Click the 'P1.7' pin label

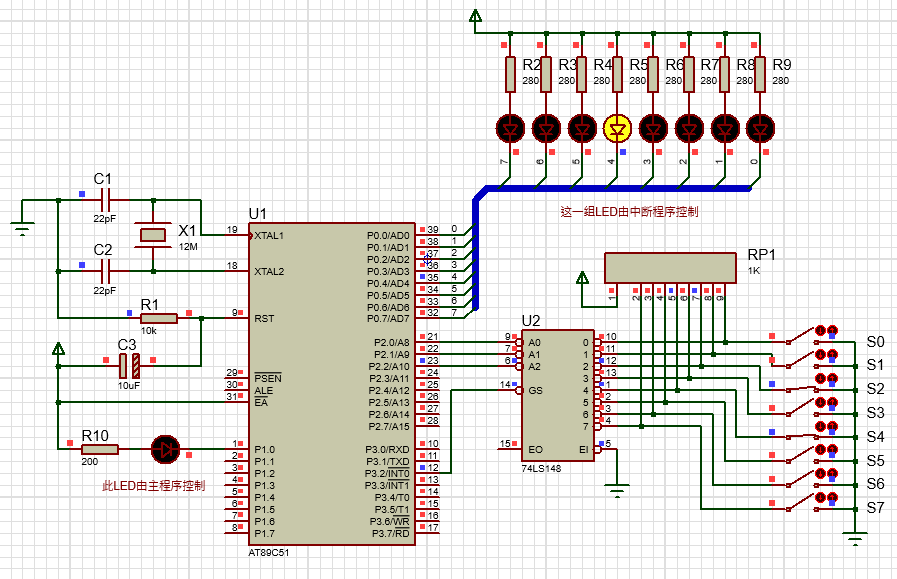(264, 533)
